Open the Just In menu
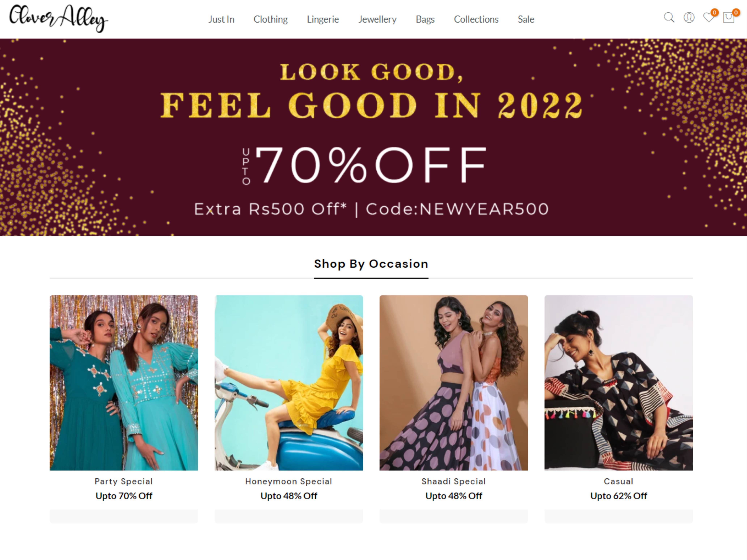The width and height of the screenshot is (747, 560). click(x=221, y=19)
